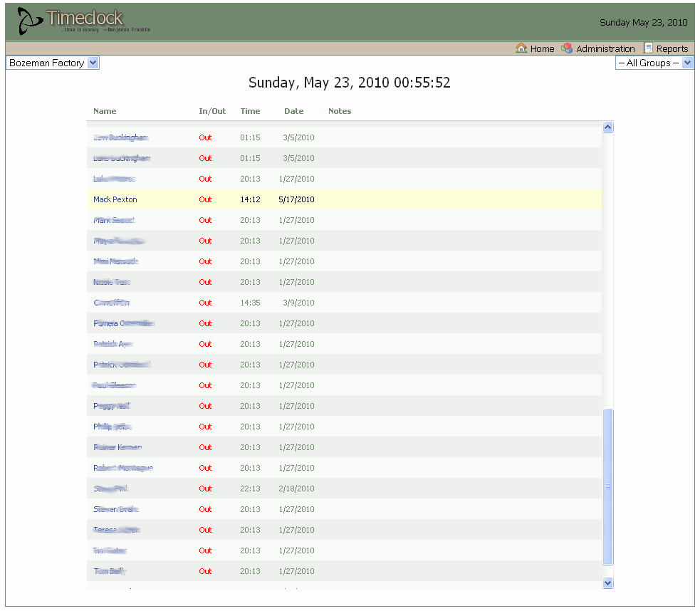
Task: Click the In/Out column header
Action: (212, 111)
